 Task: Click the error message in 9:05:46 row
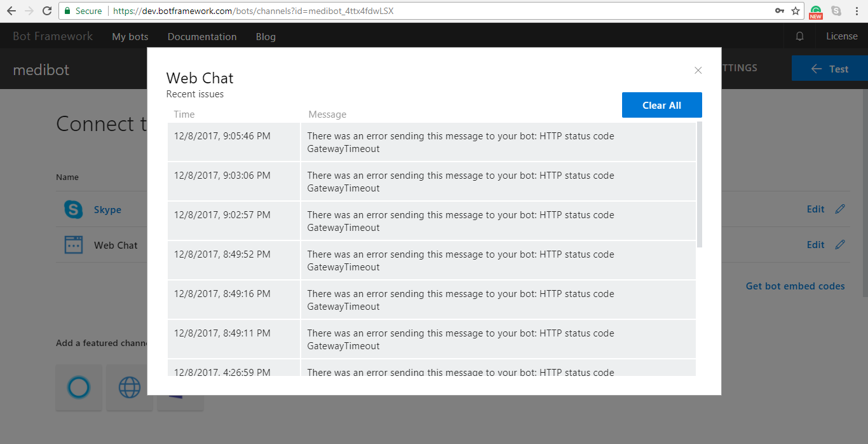pos(498,142)
